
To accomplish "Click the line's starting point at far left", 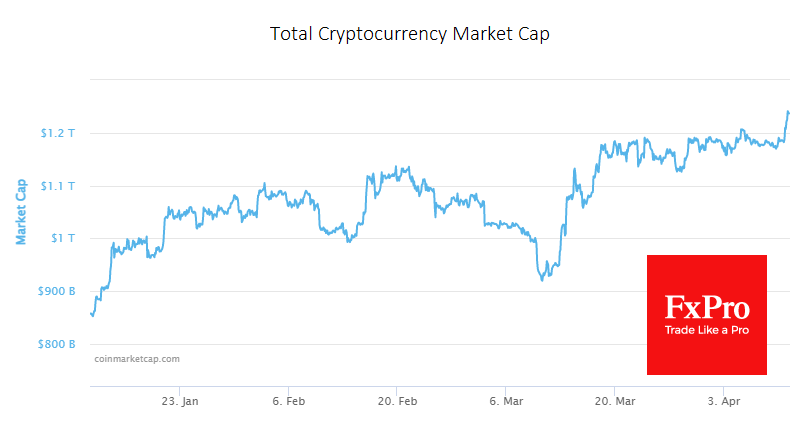I will [92, 314].
